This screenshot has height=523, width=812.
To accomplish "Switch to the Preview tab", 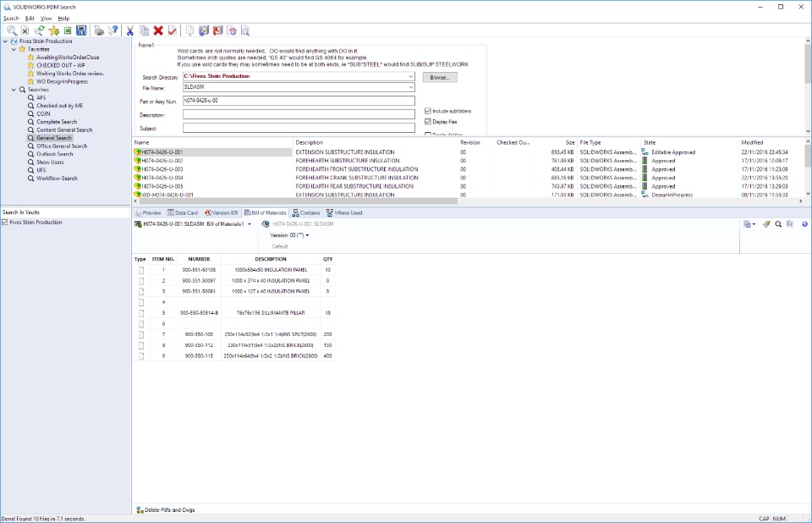I will coord(148,213).
